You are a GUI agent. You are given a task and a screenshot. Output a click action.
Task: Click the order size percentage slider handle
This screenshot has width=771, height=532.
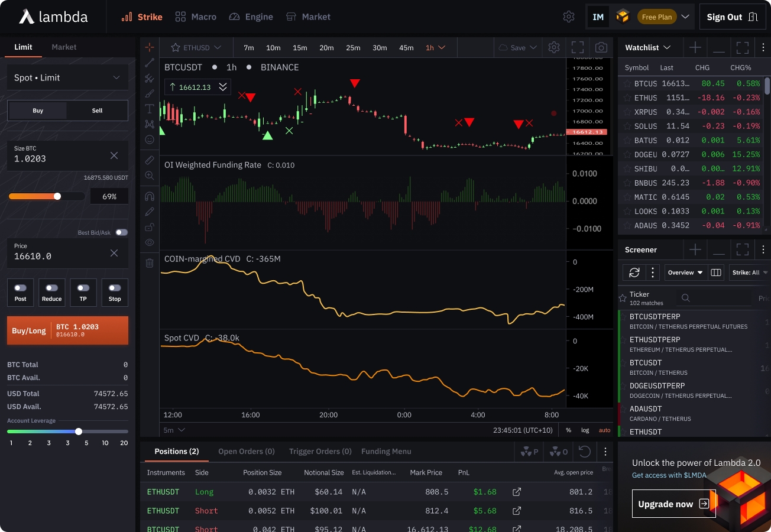pos(57,196)
